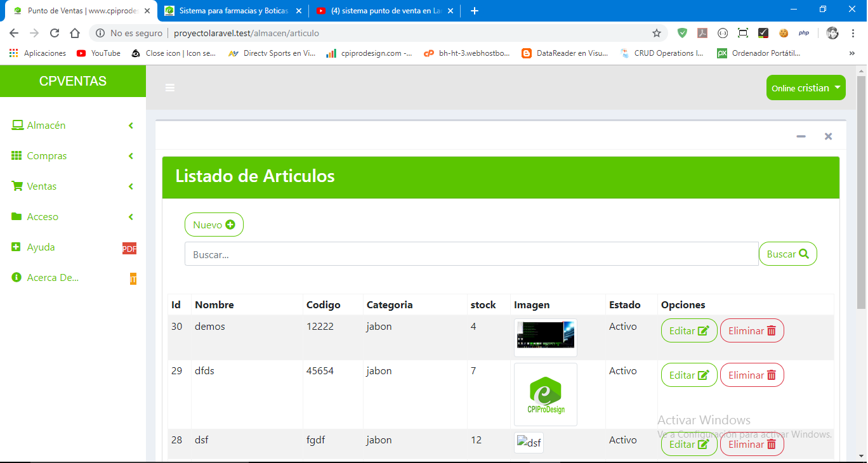This screenshot has height=463, width=868.
Task: Collapse panel with the minus icon
Action: click(801, 136)
